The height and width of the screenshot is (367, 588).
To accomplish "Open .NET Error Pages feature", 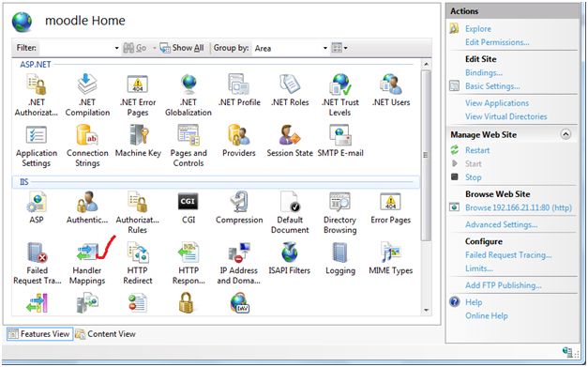I will [138, 95].
